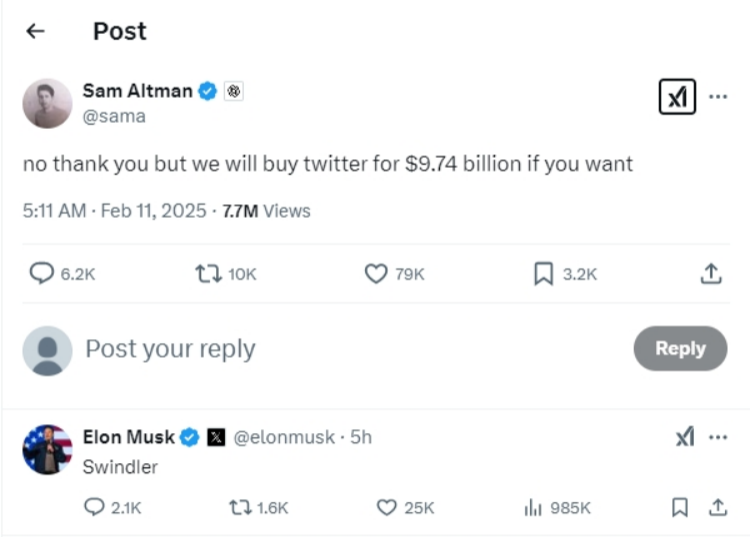Like the Swindler reply with 25K likes
This screenshot has height=537, width=750.
387,508
